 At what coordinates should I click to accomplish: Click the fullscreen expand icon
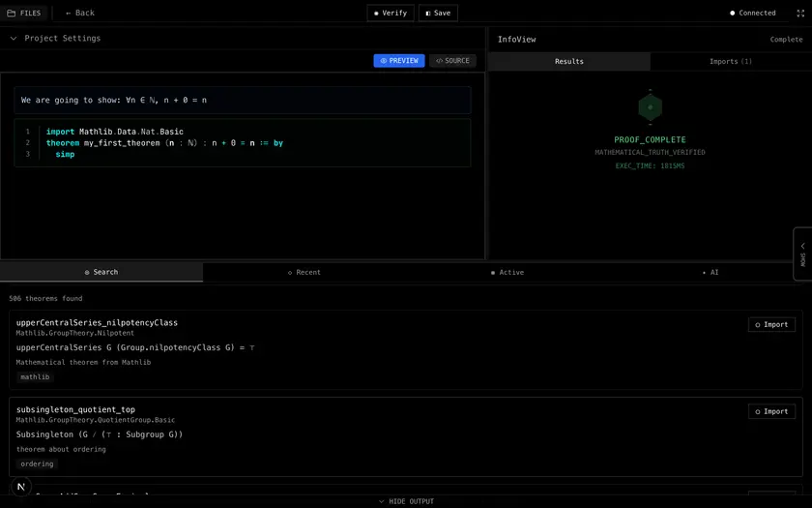(800, 13)
